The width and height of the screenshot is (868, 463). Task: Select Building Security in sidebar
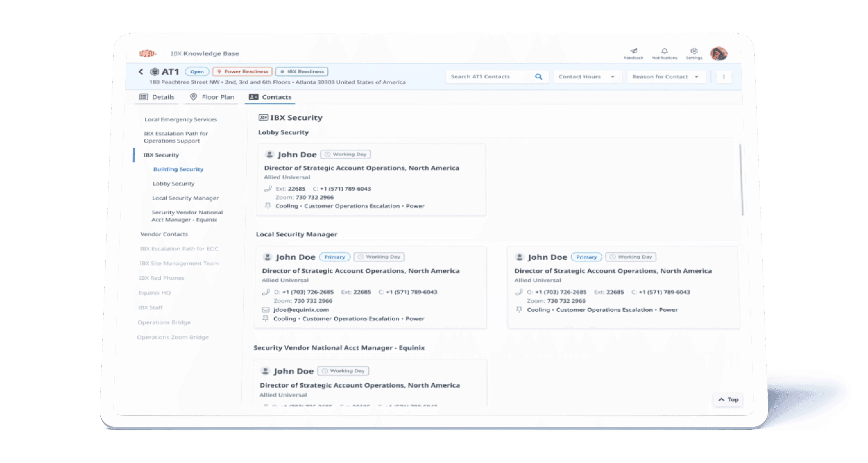pos(178,169)
